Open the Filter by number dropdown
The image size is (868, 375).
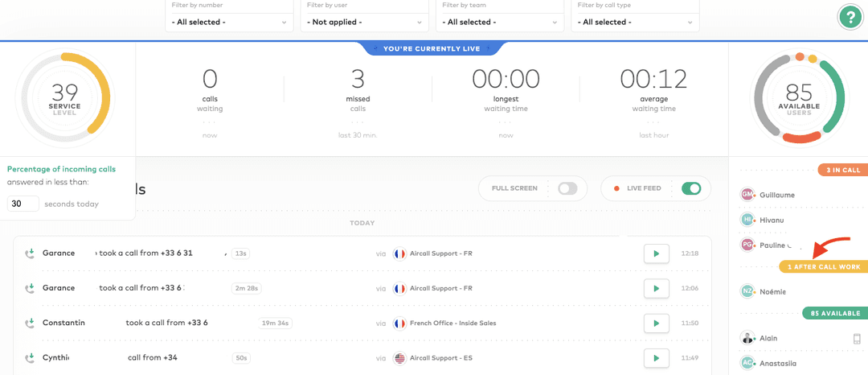tap(229, 22)
